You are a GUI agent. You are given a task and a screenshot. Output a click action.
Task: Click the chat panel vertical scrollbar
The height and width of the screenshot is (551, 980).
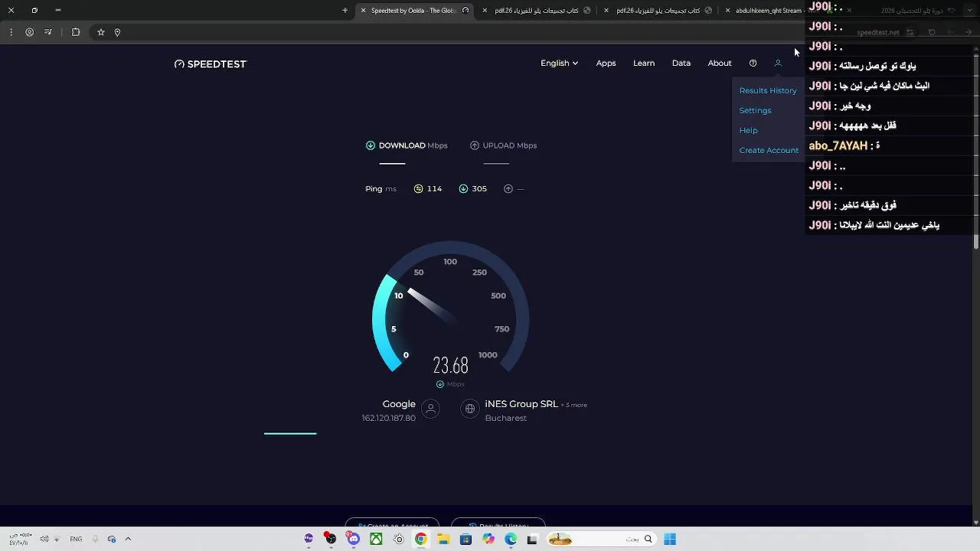tap(976, 153)
